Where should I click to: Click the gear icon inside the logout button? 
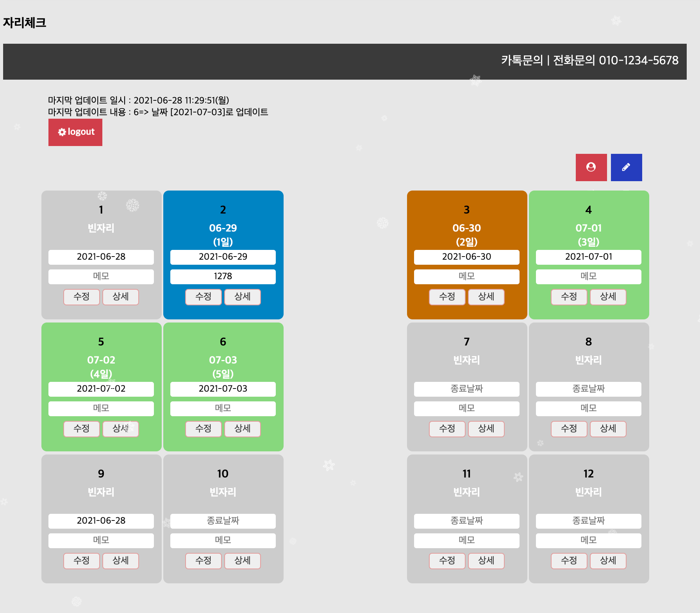[x=62, y=132]
